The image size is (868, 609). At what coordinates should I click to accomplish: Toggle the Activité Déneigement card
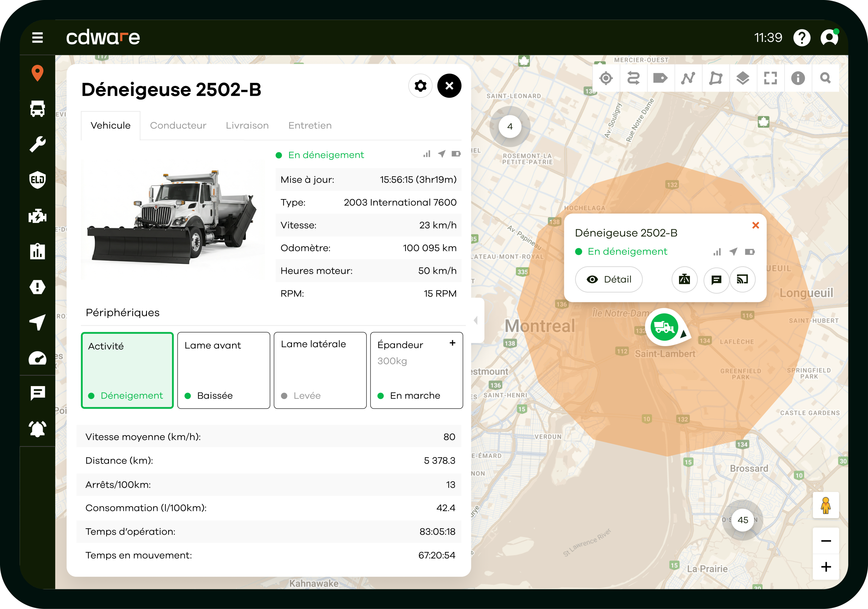click(x=127, y=370)
